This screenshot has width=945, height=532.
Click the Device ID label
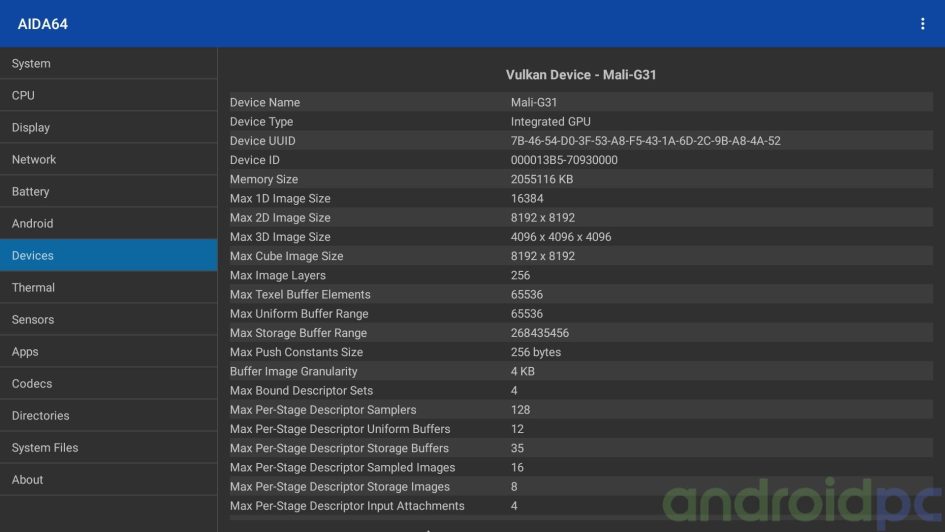[x=254, y=160]
